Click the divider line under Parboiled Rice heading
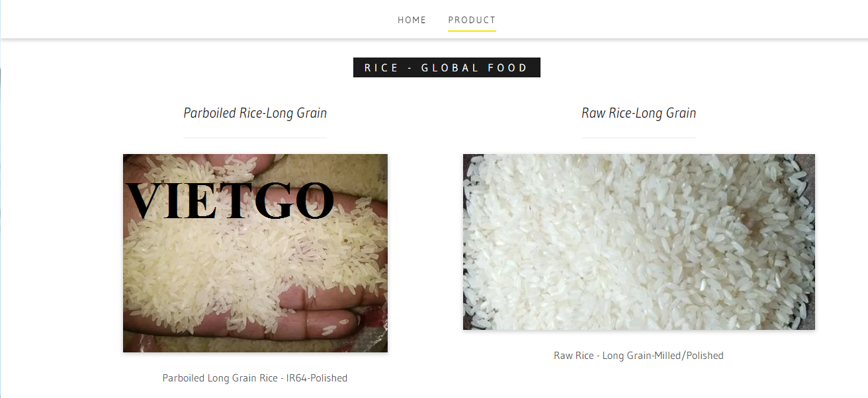This screenshot has width=868, height=398. (x=255, y=138)
